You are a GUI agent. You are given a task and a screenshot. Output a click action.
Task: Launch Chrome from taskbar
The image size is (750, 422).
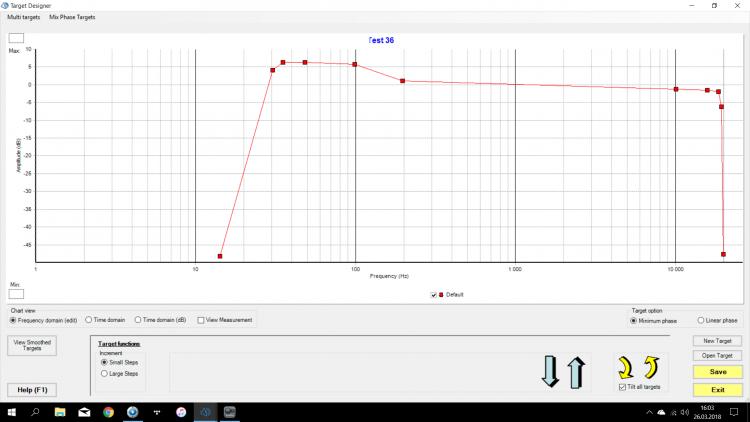(x=109, y=412)
